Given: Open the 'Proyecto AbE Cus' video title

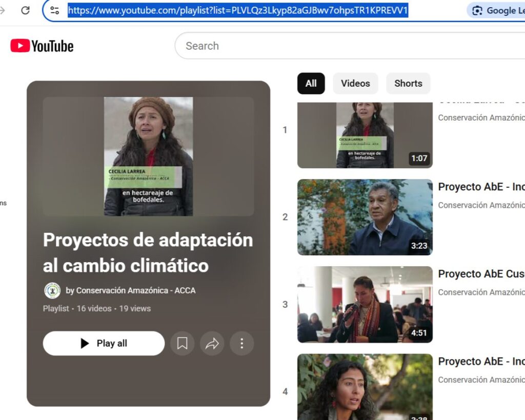Looking at the screenshot, I should pos(481,274).
